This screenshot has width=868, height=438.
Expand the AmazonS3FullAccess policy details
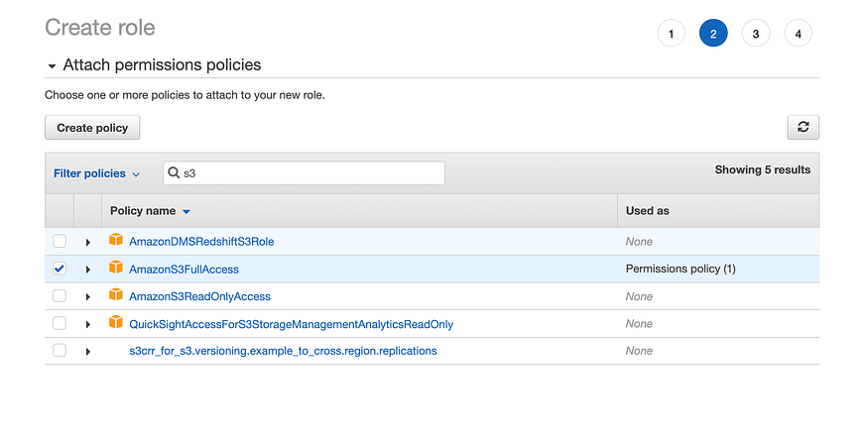(x=88, y=270)
